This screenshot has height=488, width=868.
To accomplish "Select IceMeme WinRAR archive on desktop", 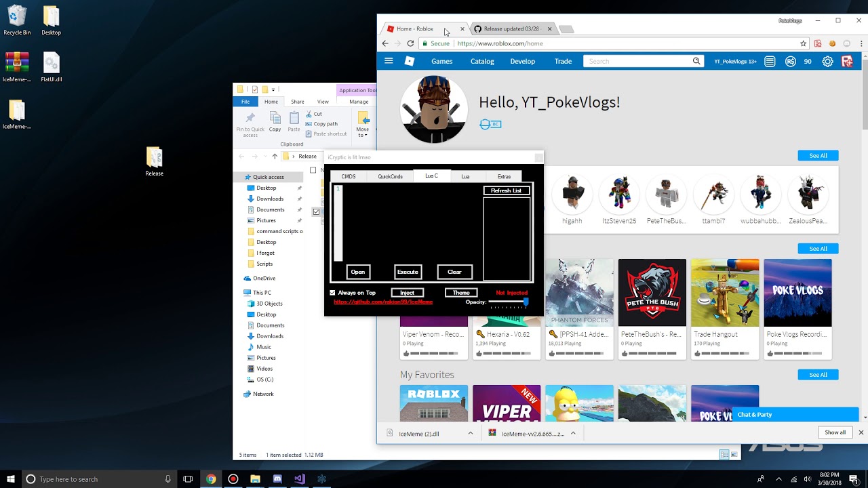I will pos(17,68).
